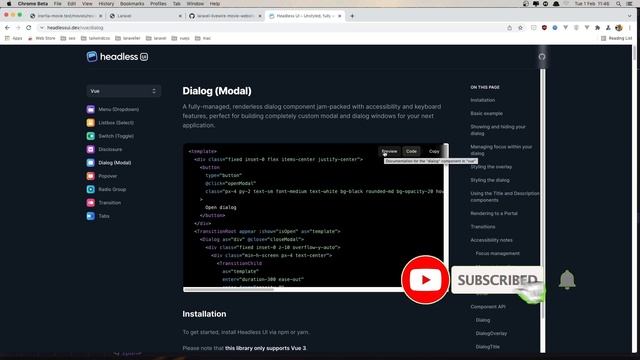Click the browser Back arrow

pyautogui.click(x=7, y=28)
